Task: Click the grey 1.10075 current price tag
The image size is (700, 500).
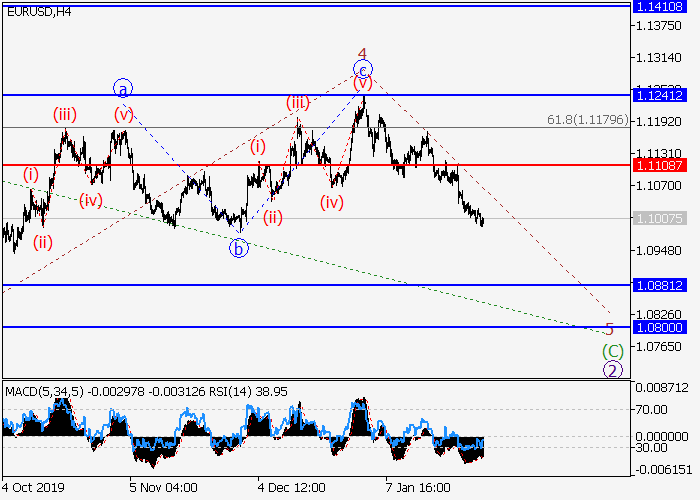Action: [659, 218]
